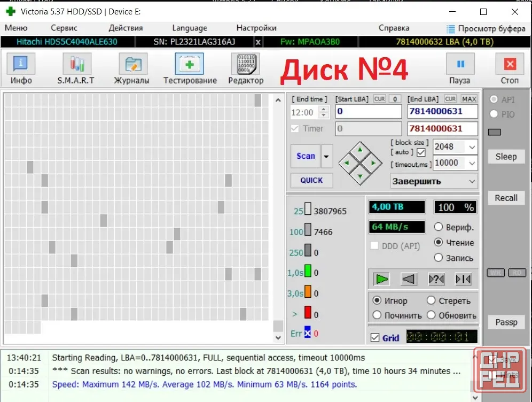Open the Инфо drive information icon
Screen dimensions: 532x402
click(x=21, y=64)
